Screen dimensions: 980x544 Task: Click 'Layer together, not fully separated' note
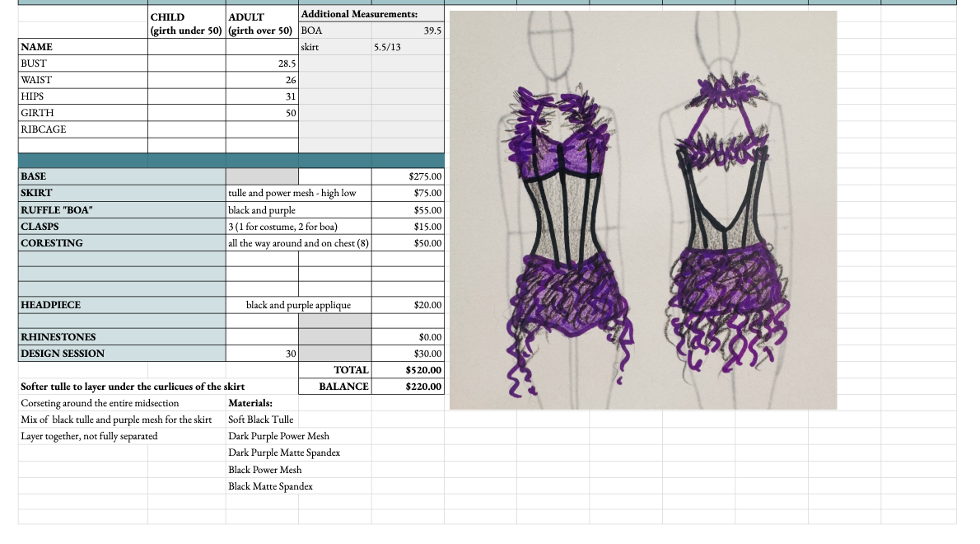click(x=90, y=436)
